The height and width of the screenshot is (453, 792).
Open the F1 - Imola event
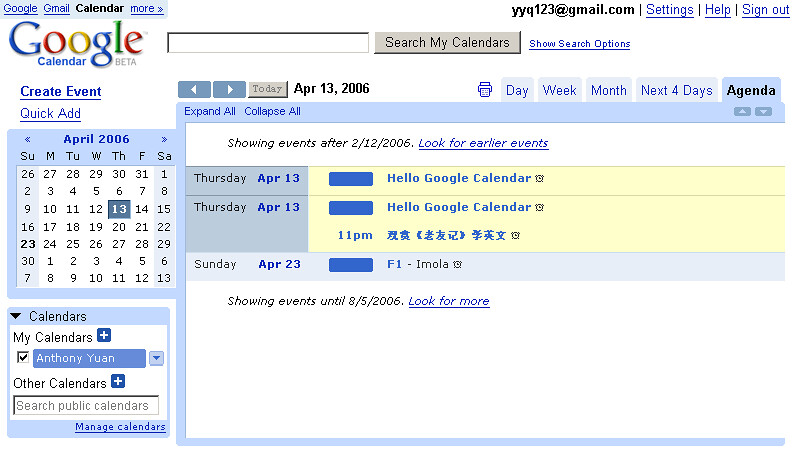417,264
